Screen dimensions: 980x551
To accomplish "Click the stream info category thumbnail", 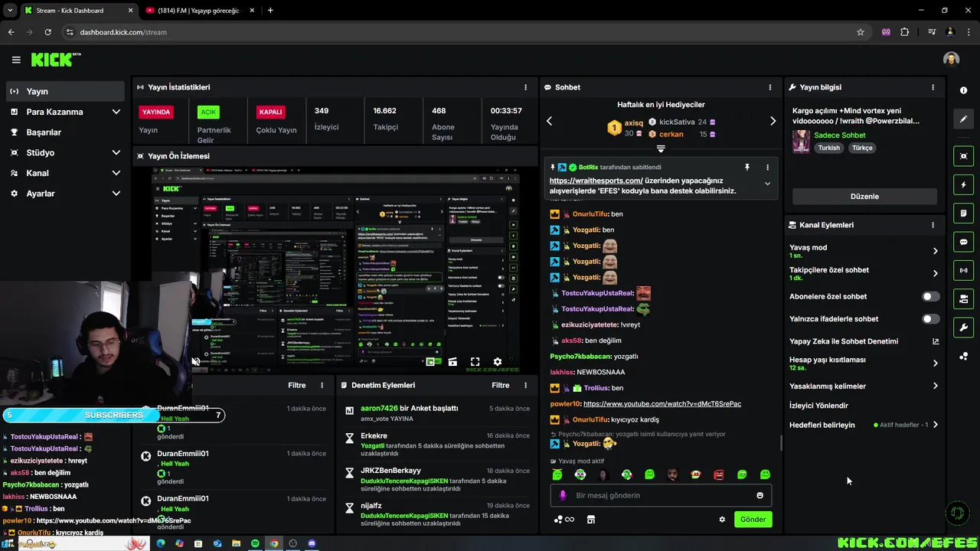I will (x=801, y=141).
